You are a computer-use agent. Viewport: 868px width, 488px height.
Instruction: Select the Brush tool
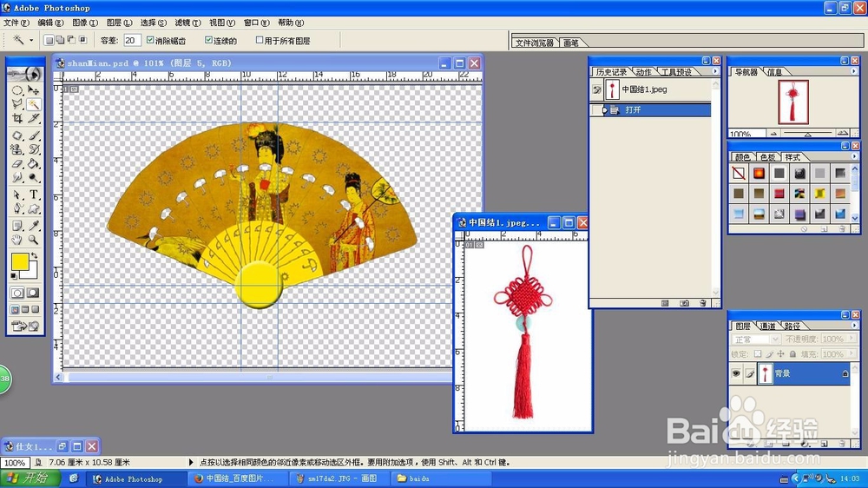pyautogui.click(x=34, y=135)
